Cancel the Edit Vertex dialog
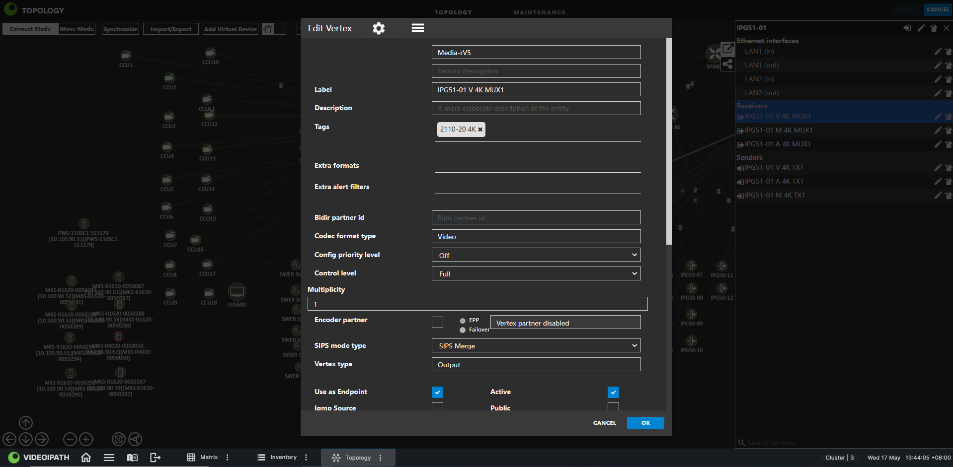The image size is (953, 467). pos(604,423)
